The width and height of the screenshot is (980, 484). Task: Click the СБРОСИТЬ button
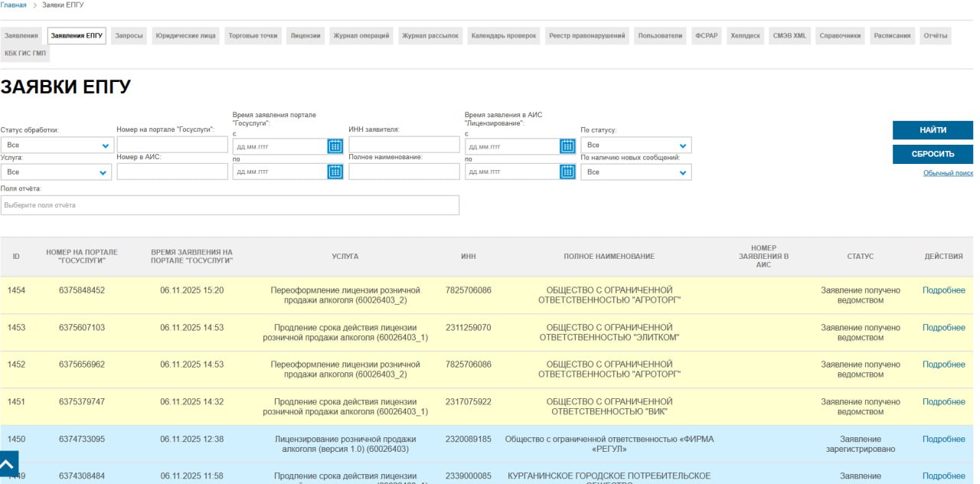click(x=933, y=154)
